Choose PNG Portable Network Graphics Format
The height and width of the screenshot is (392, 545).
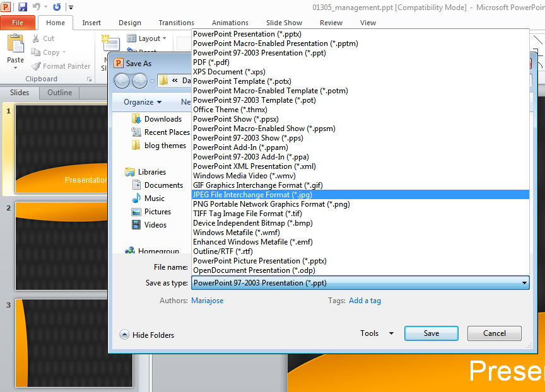tap(360, 204)
